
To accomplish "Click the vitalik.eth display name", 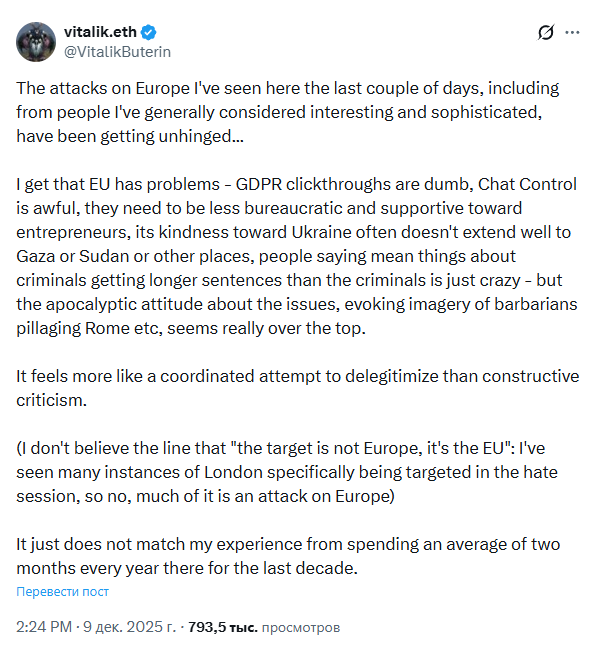I will (100, 32).
